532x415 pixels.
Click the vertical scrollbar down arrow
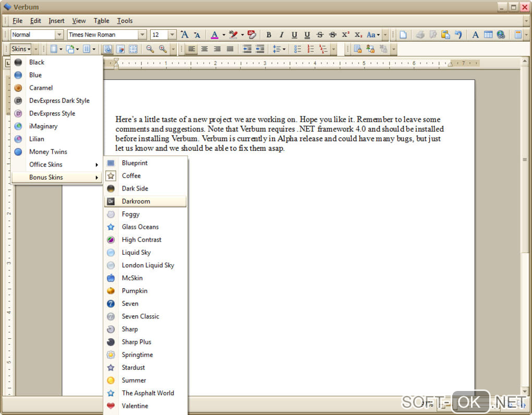[525, 392]
